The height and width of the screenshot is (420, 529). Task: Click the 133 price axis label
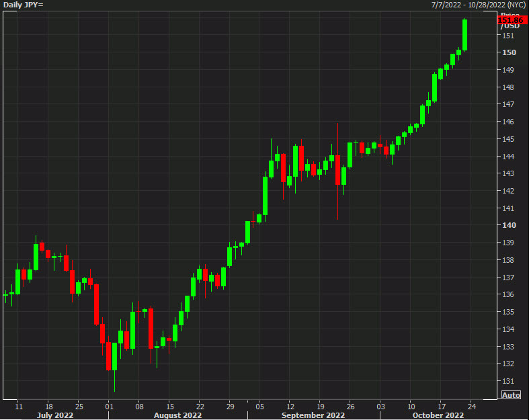[508, 347]
